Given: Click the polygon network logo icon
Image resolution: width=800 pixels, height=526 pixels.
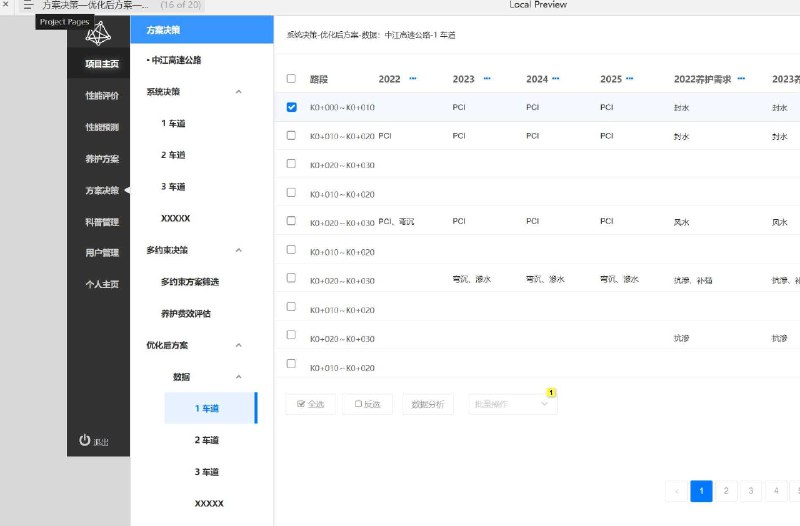Looking at the screenshot, I should coord(98,33).
